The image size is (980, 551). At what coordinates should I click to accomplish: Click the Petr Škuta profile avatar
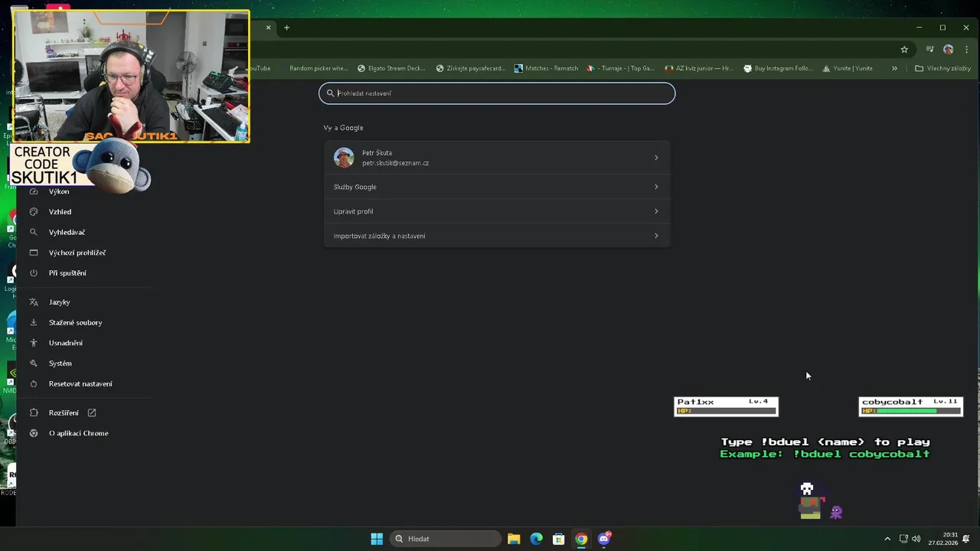point(344,158)
